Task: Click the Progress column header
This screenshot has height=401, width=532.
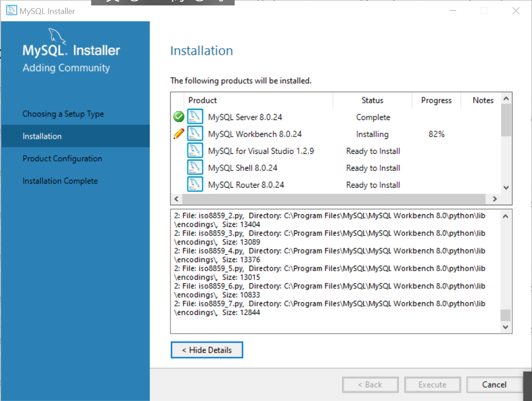Action: (x=436, y=101)
